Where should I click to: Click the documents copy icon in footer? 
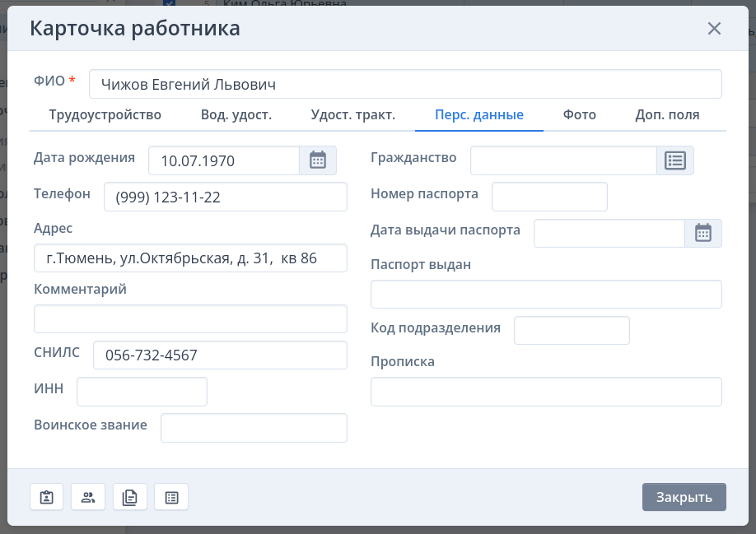point(130,497)
